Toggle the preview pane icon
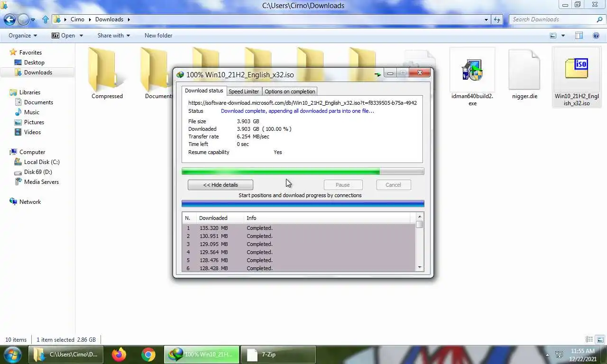 579,36
